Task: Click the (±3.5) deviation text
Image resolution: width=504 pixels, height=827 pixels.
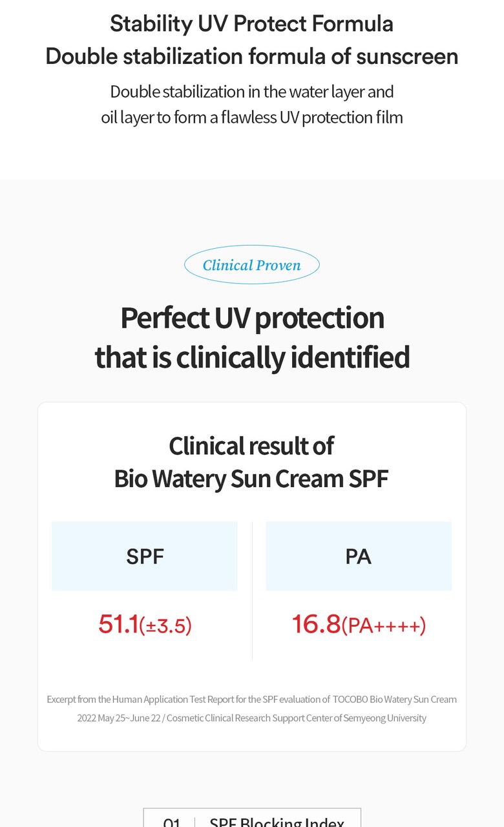Action: (165, 625)
